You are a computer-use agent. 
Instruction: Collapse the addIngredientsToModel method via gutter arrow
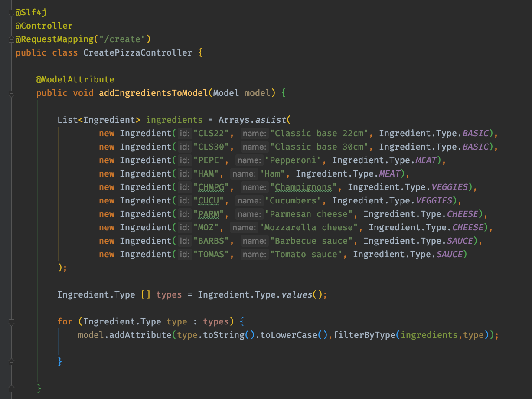tap(11, 93)
